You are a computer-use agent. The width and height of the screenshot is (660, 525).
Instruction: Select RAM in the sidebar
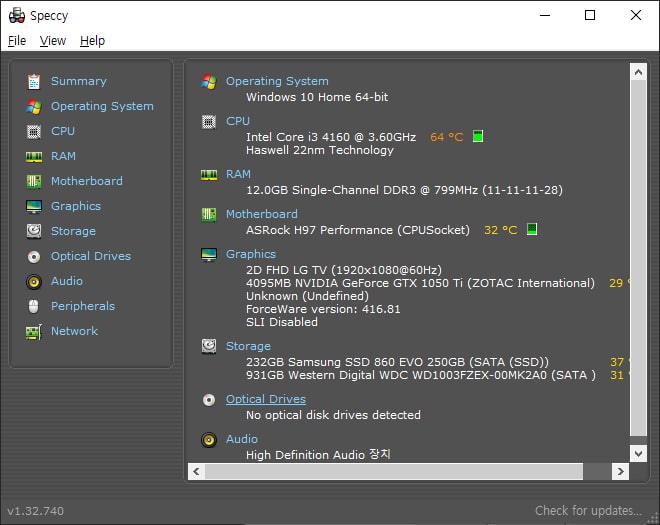coord(63,156)
